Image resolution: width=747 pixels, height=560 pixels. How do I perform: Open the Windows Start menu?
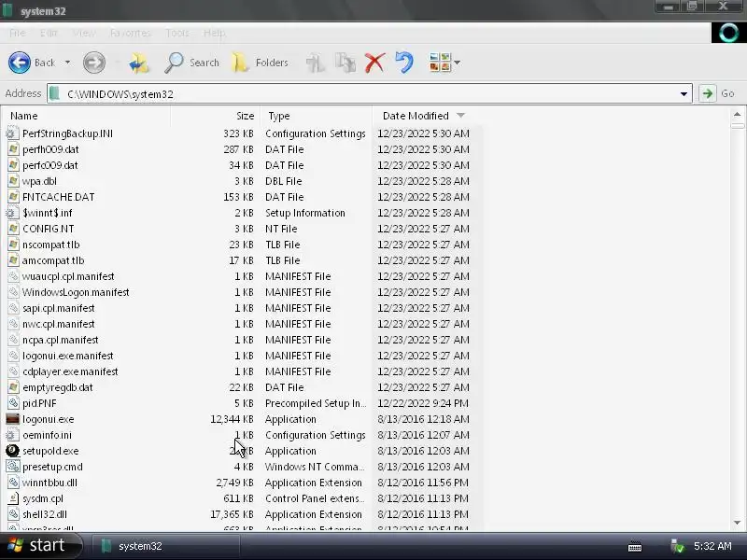40,546
